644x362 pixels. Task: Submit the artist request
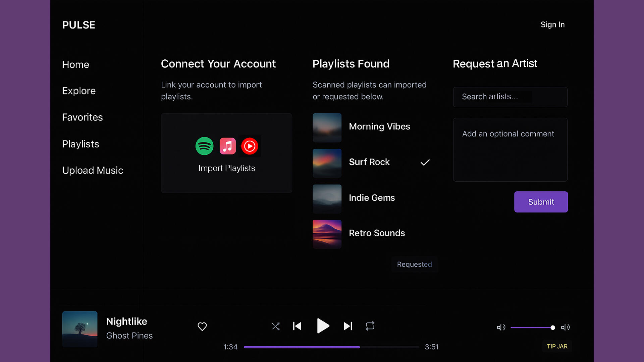[x=541, y=202]
